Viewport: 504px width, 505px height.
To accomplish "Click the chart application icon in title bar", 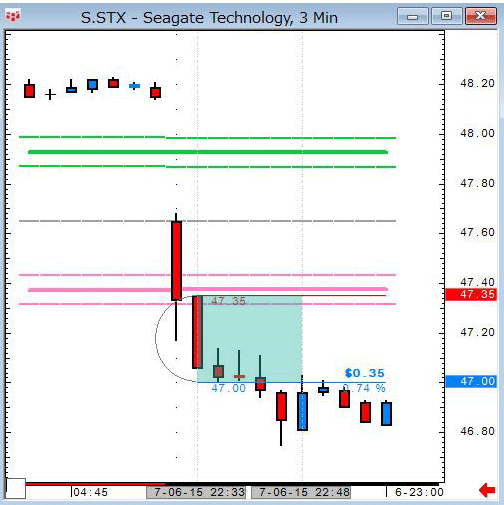I will (13, 16).
